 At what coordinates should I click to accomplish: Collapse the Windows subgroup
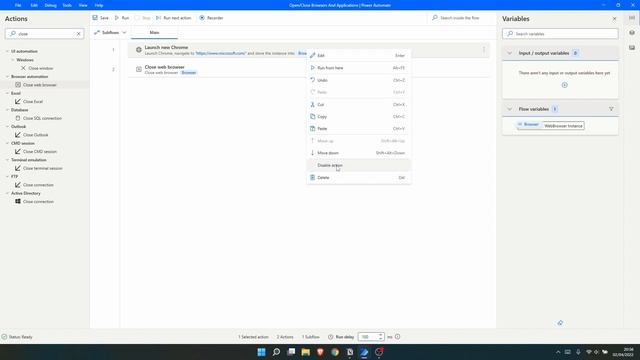coord(13,60)
